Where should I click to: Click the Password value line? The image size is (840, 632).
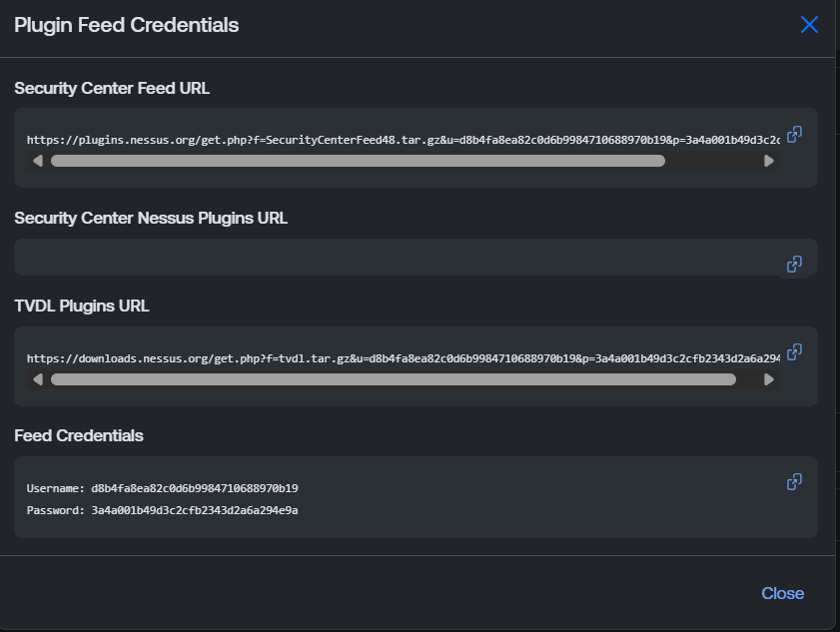(163, 510)
